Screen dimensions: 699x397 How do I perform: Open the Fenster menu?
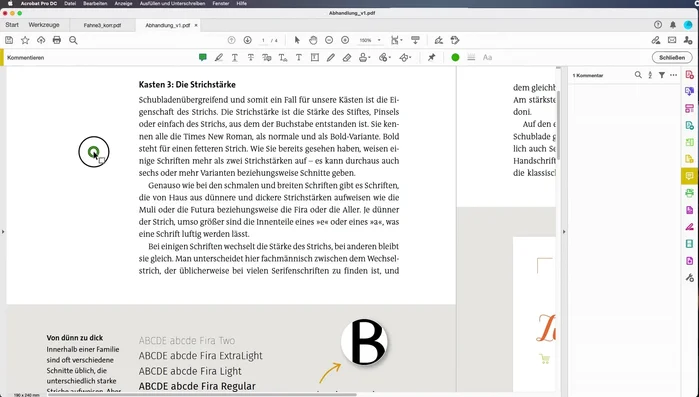(221, 3)
